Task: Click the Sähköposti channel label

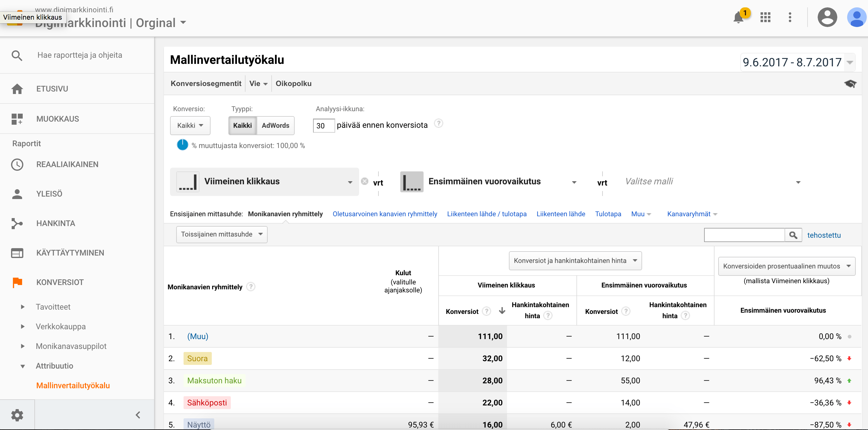Action: click(x=207, y=403)
